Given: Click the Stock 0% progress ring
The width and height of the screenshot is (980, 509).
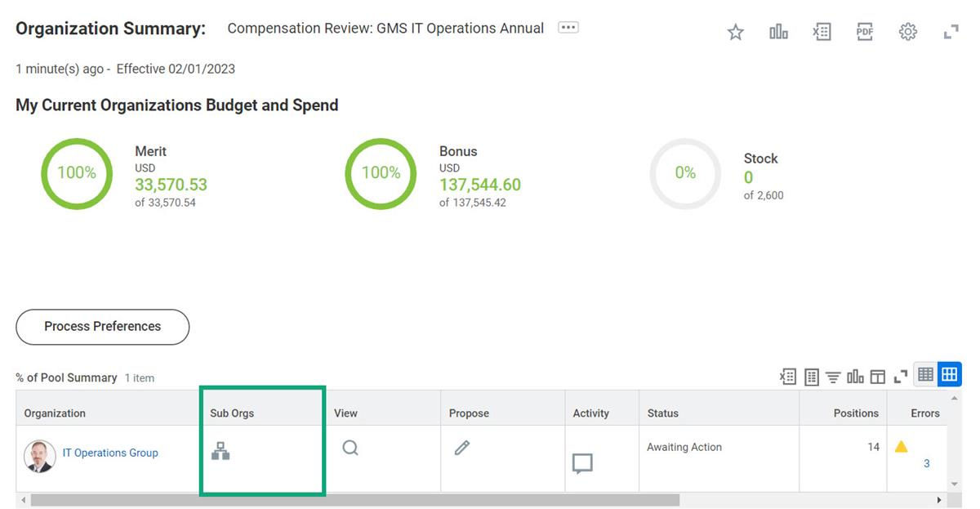Looking at the screenshot, I should [x=685, y=173].
